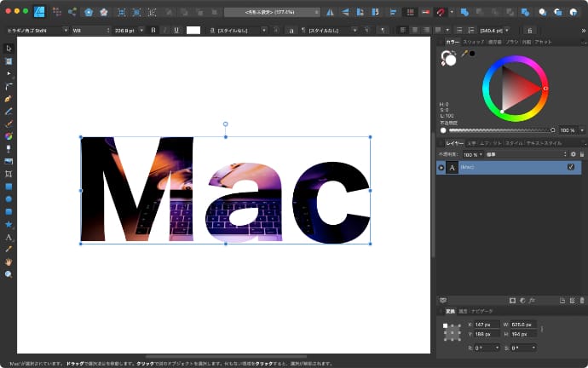Delete layer using the trash icon
588x368 pixels.
581,301
